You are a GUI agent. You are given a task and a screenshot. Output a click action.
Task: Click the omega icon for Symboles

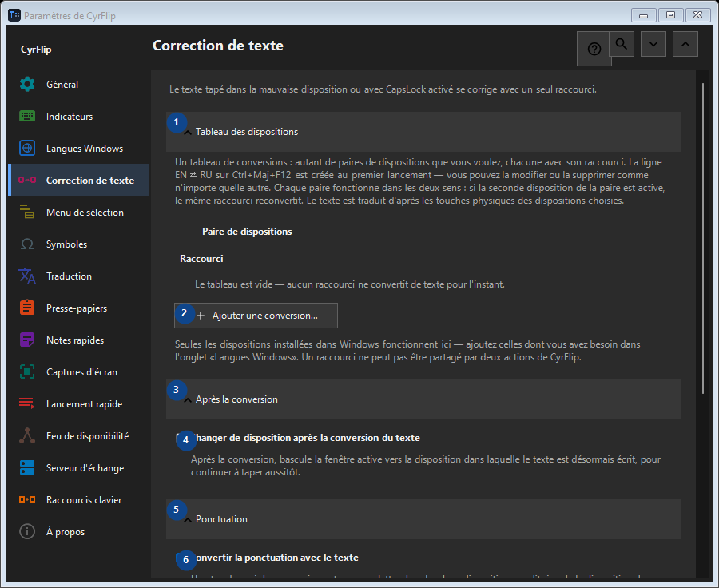pos(27,244)
